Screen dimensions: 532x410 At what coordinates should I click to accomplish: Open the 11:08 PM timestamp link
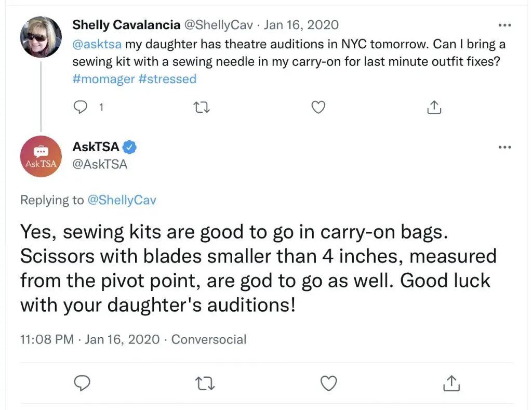point(47,339)
